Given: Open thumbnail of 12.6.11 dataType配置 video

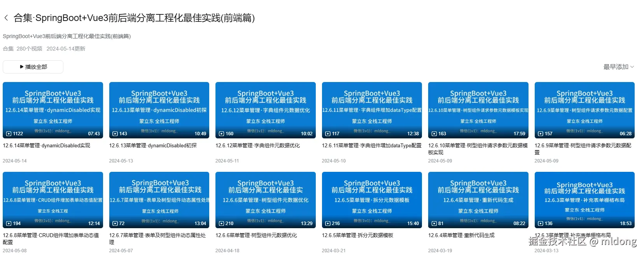Looking at the screenshot, I should pyautogui.click(x=372, y=110).
